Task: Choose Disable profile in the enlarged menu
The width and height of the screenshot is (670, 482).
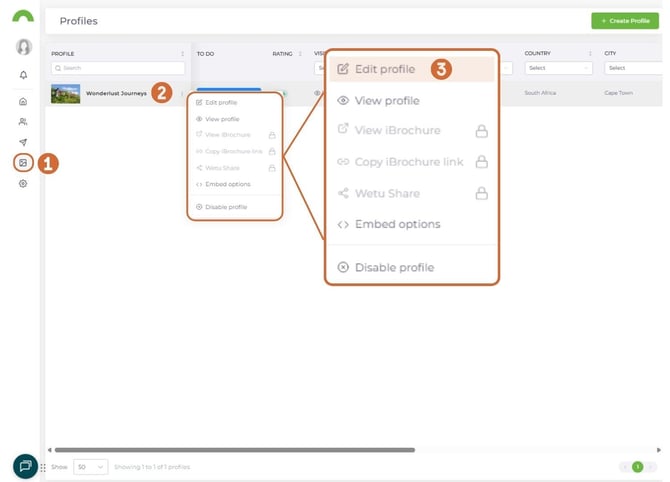Action: point(394,267)
